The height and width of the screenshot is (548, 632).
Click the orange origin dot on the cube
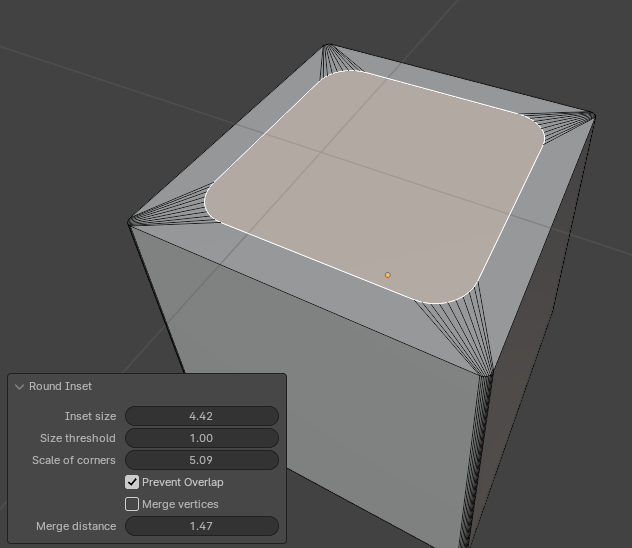coord(388,275)
